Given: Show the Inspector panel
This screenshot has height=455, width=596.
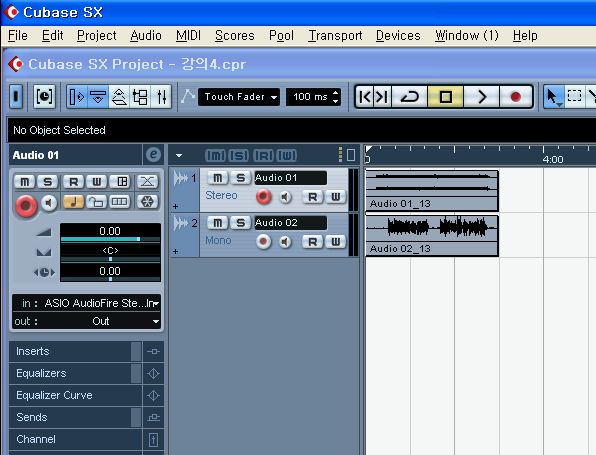Looking at the screenshot, I should (77, 97).
